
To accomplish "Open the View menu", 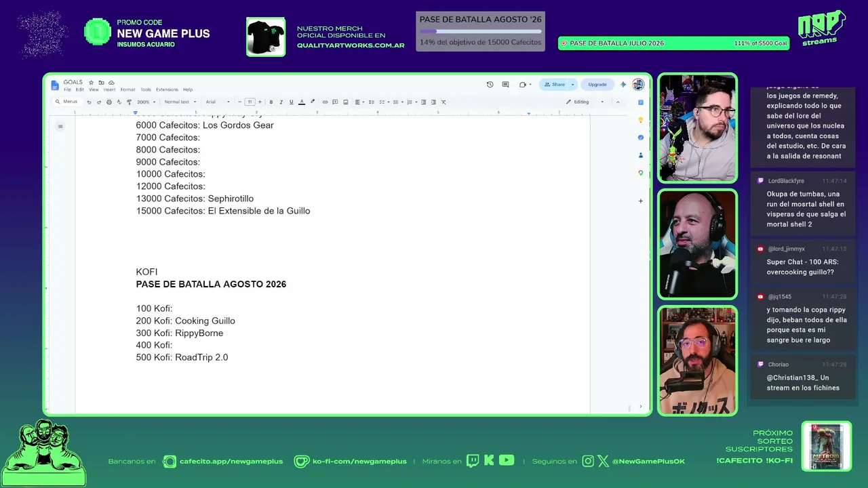I will click(94, 89).
